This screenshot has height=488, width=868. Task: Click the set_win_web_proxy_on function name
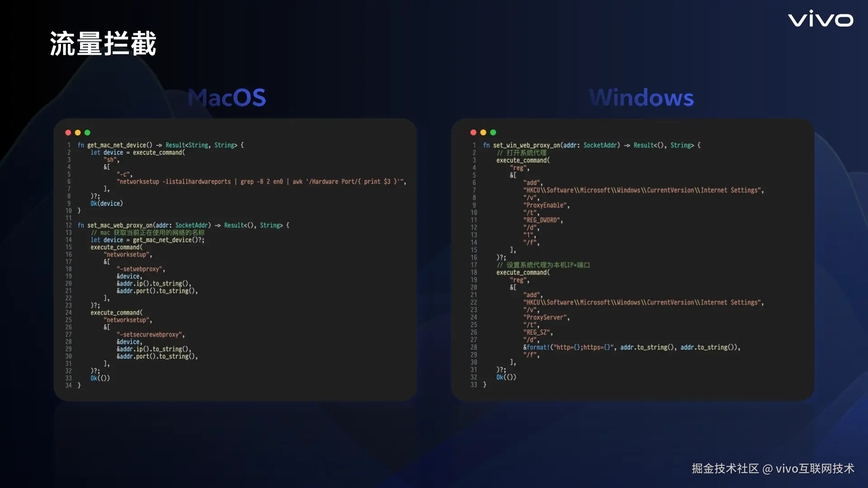[526, 145]
